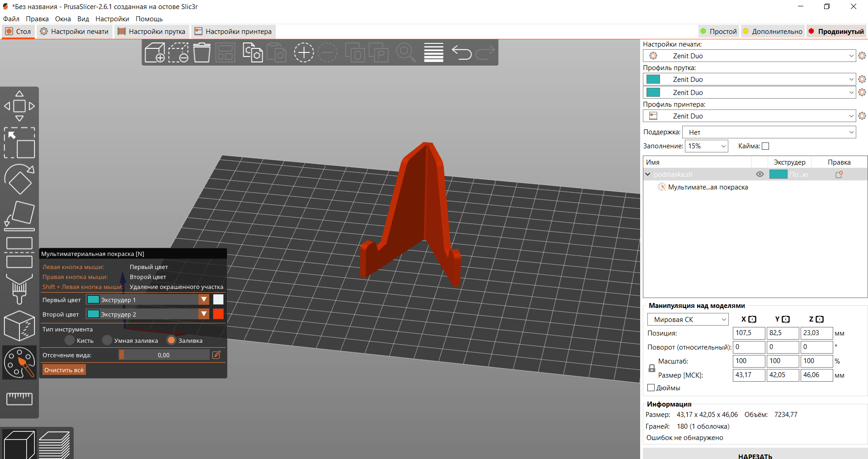Viewport: 868px width, 459px height.
Task: Click the Copy toolbar icon
Action: pyautogui.click(x=253, y=52)
